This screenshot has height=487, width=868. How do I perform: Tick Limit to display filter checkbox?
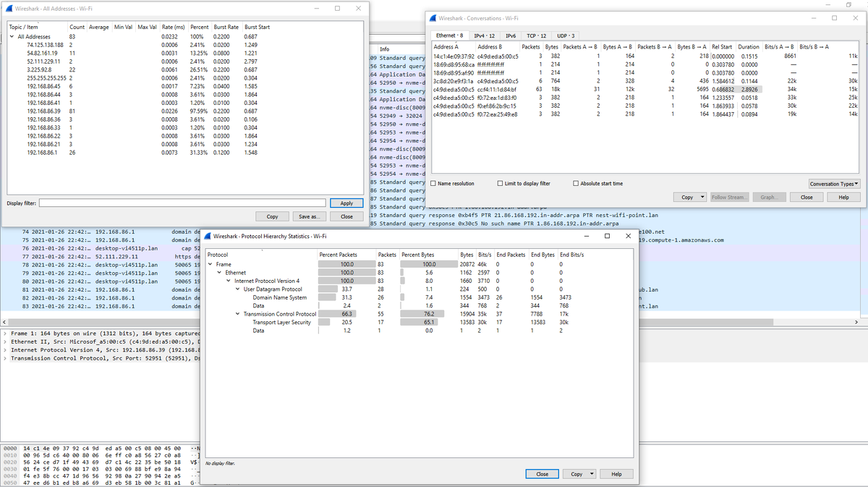(x=501, y=183)
